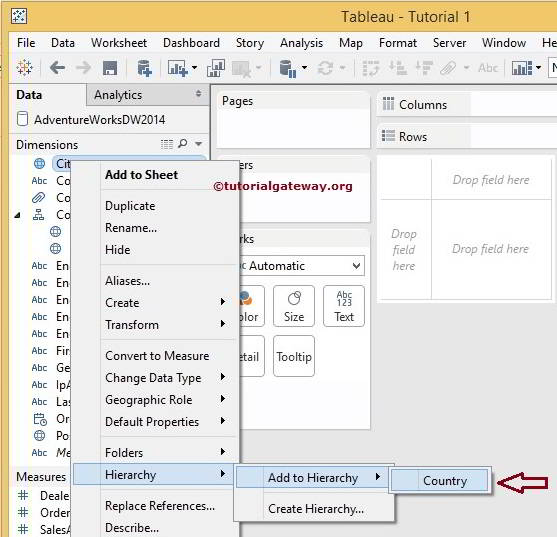The height and width of the screenshot is (537, 557).
Task: Click the Tooltip marks button
Action: (x=294, y=356)
